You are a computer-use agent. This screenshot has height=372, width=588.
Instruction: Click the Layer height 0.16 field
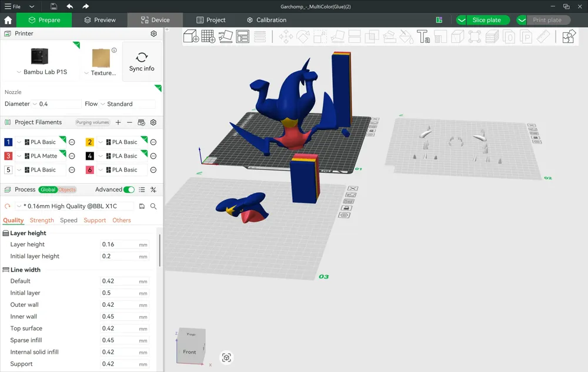(x=125, y=244)
